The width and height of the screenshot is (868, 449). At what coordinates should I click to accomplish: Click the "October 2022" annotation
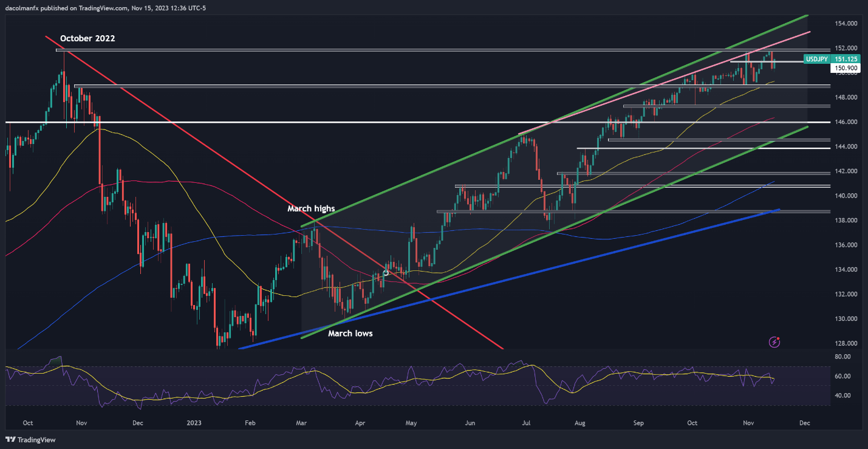(87, 38)
